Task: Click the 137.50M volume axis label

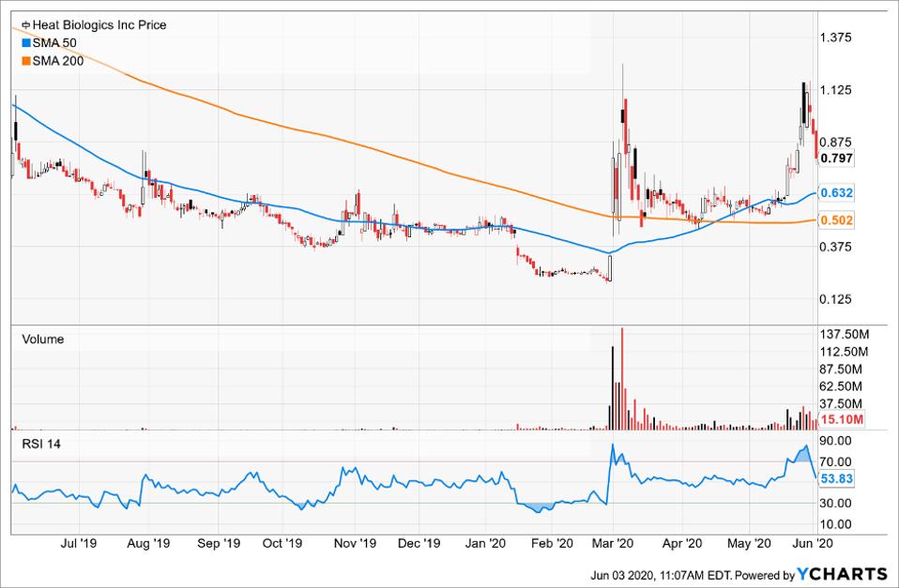Action: click(x=844, y=334)
